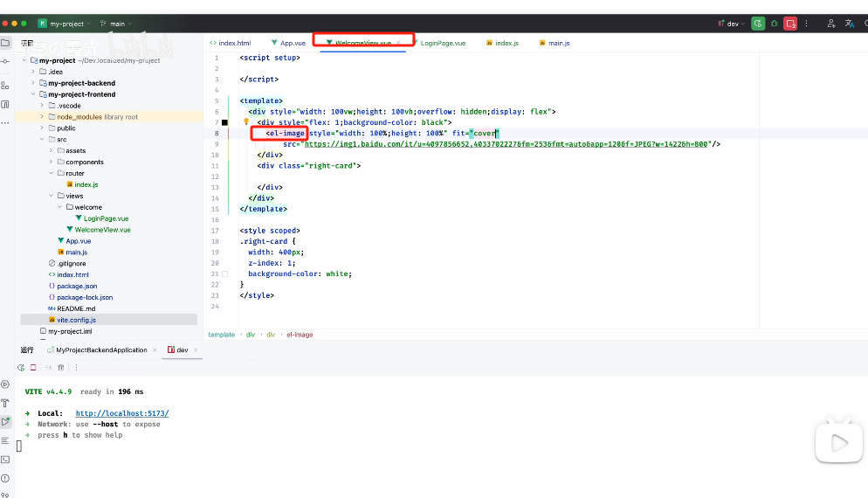868x498 pixels.
Task: Click the Code With Me add-user icon
Action: coord(831,24)
